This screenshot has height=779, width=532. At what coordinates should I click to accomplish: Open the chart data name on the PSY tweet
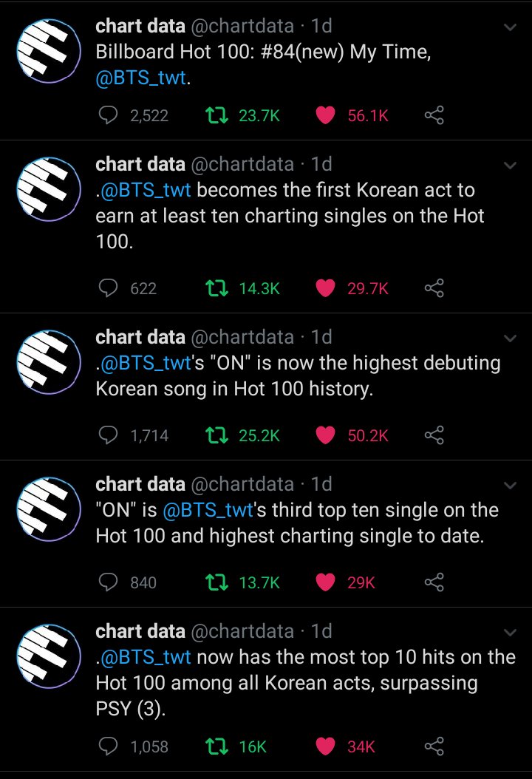point(140,631)
